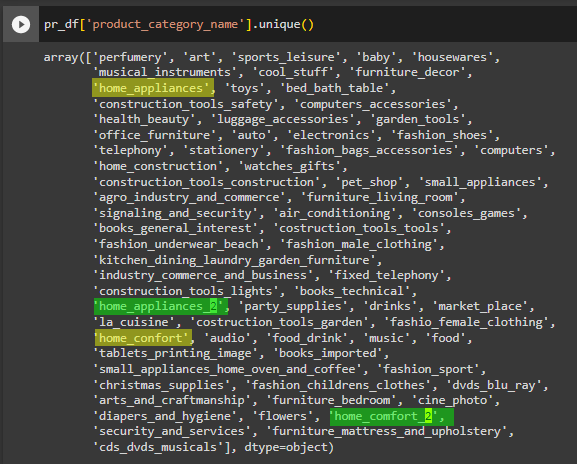
Task: Click into the pr_df unique() code line
Action: point(179,25)
